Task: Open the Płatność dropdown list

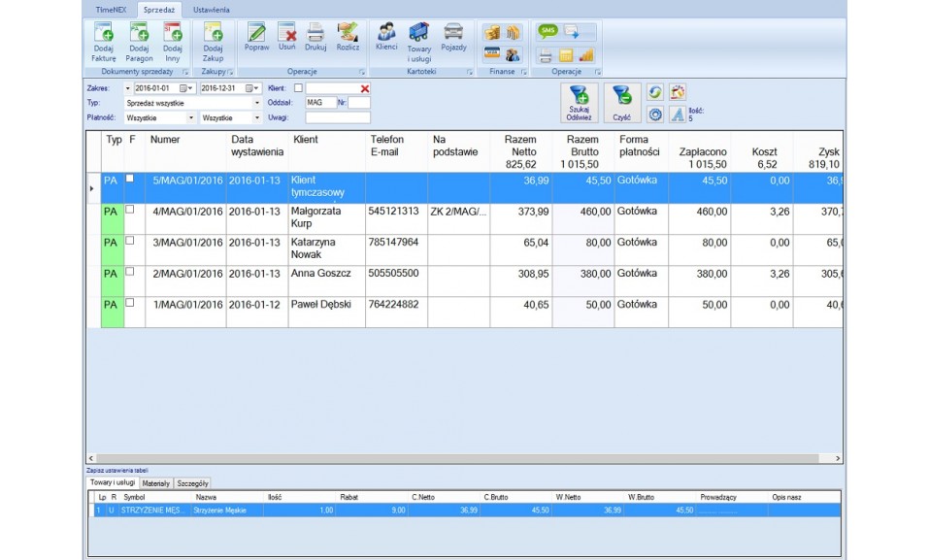Action: click(191, 117)
